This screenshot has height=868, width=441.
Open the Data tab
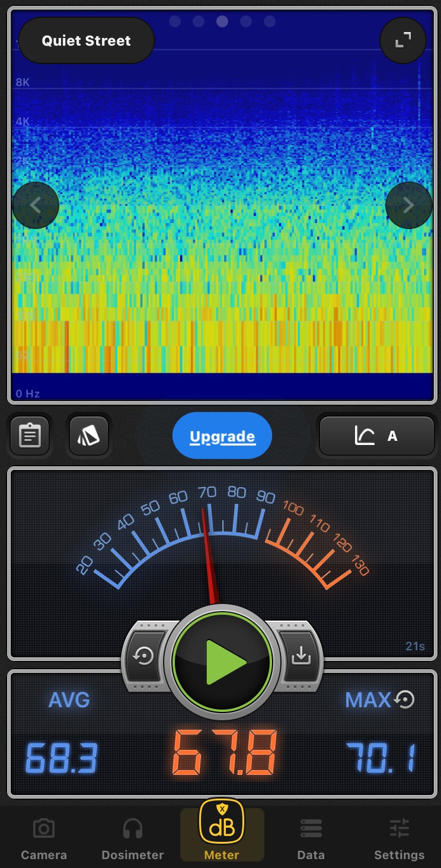(311, 838)
